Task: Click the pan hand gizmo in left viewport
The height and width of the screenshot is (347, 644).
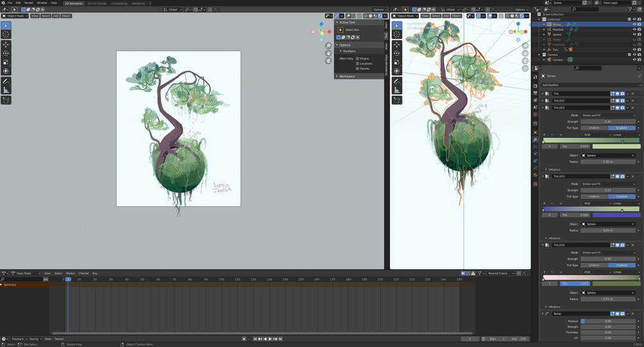Action: (x=328, y=53)
